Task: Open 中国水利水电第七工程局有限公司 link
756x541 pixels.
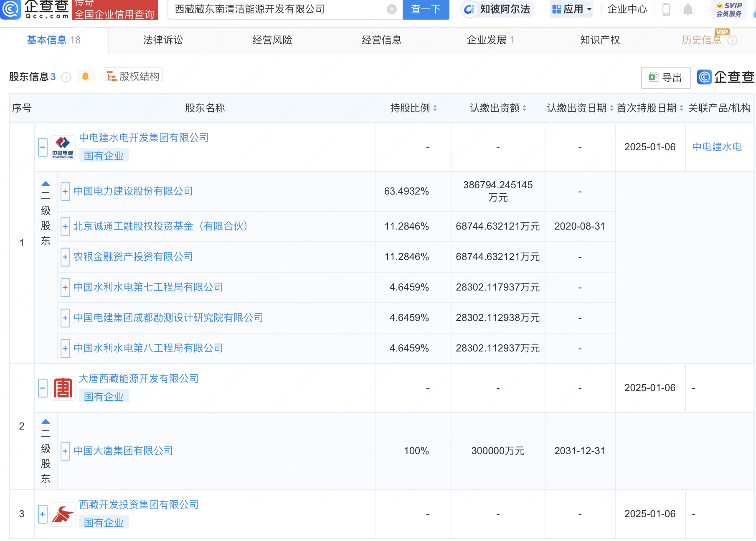Action: (148, 287)
